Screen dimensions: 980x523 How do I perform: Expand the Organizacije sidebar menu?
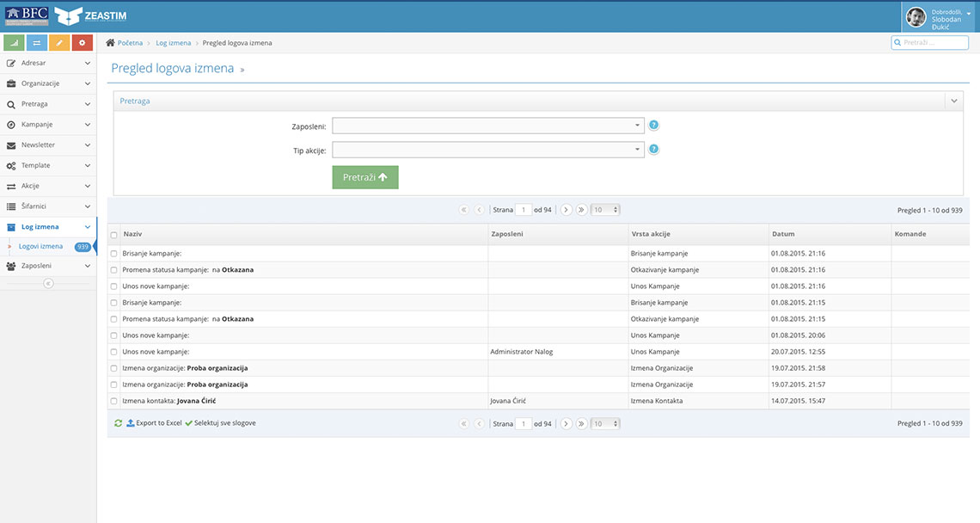[x=48, y=83]
